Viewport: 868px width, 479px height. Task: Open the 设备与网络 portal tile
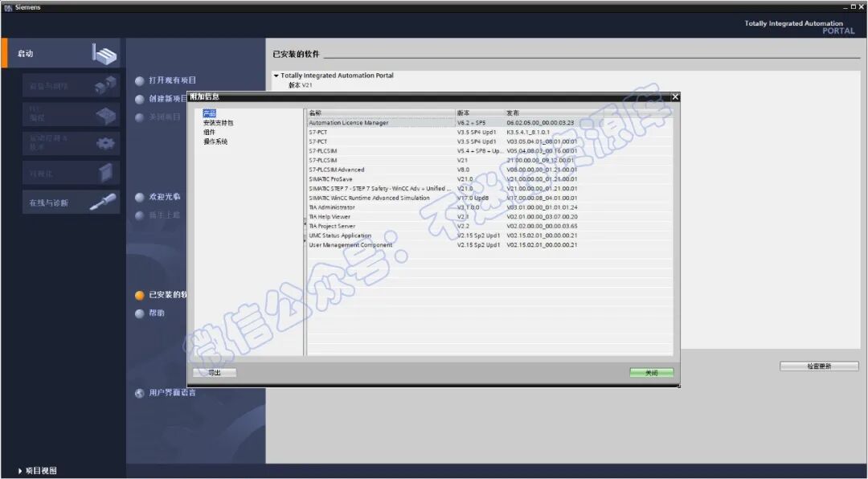(72, 85)
